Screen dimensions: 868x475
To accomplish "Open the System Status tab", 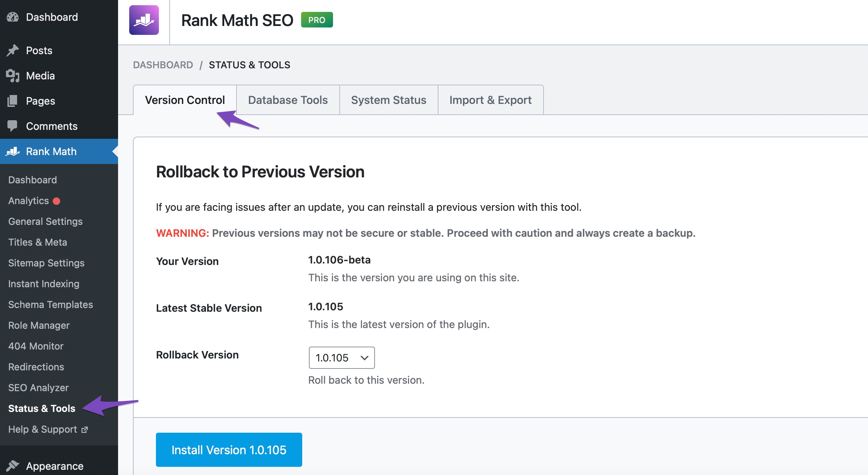I will tap(389, 100).
